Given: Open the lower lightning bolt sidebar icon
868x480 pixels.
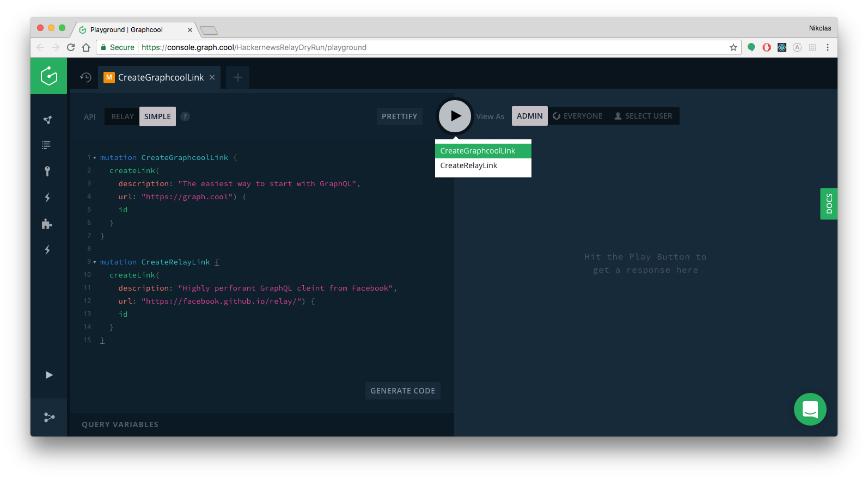Looking at the screenshot, I should [x=47, y=250].
